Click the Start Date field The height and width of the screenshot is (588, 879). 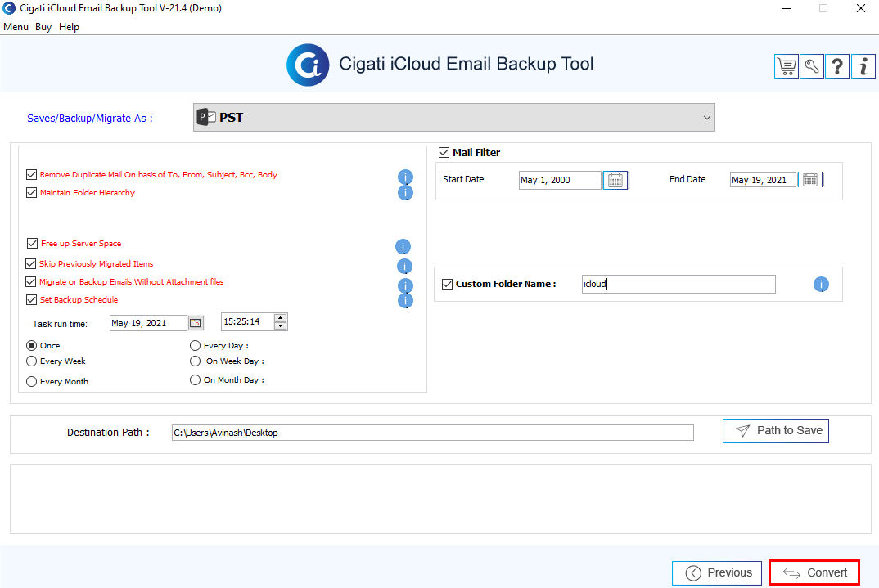(x=560, y=180)
